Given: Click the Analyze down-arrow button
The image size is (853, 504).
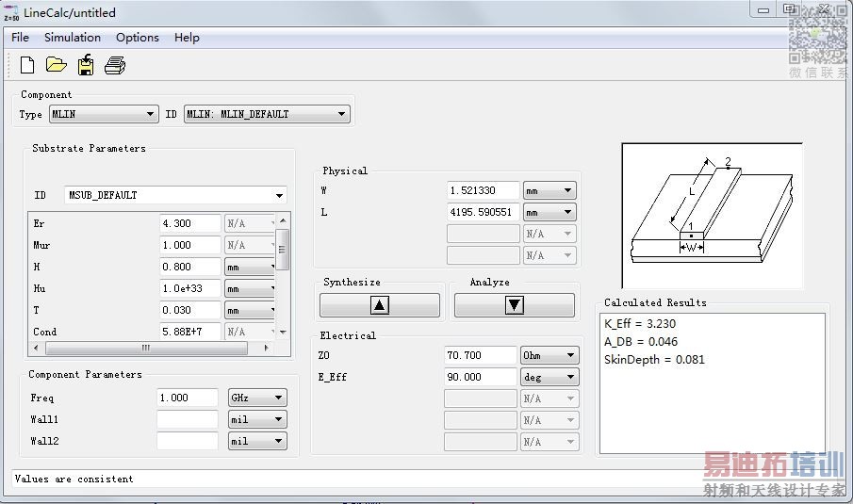Looking at the screenshot, I should (514, 305).
